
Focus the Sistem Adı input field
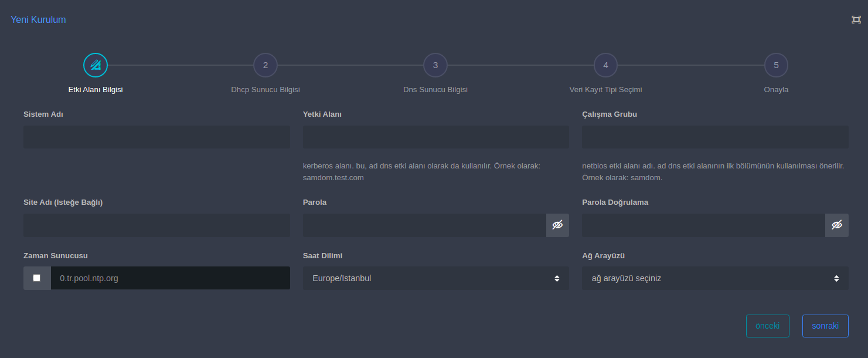coord(156,137)
